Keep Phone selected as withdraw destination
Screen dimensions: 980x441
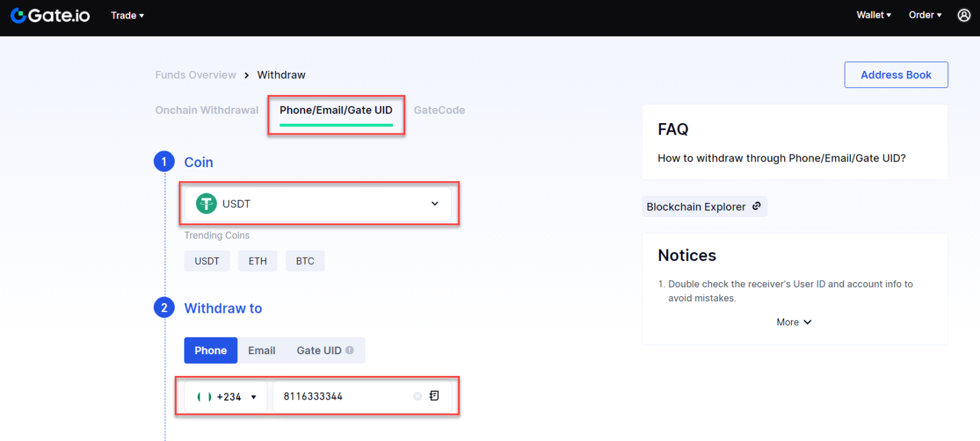click(x=211, y=350)
